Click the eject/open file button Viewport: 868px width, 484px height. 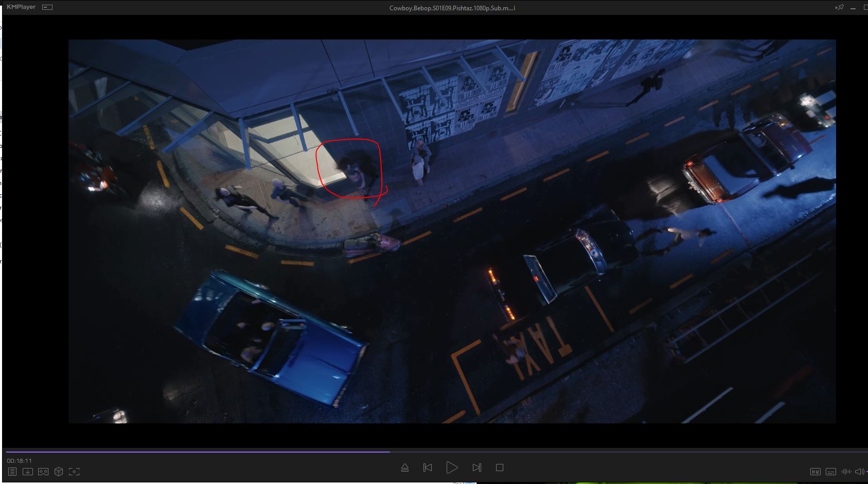(405, 468)
